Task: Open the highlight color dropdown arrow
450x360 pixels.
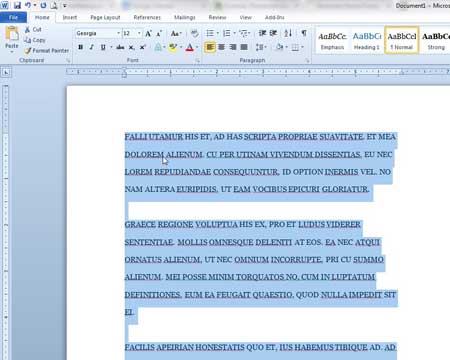Action: (181, 47)
